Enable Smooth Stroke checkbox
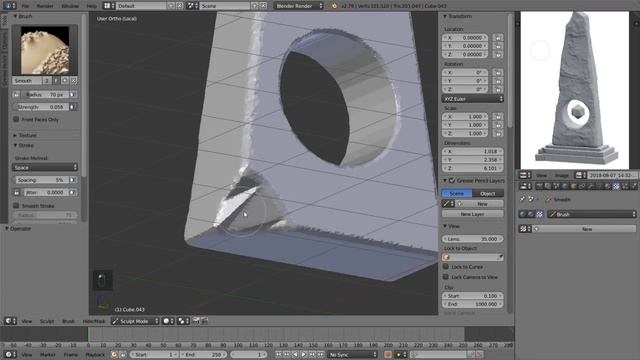 16,205
